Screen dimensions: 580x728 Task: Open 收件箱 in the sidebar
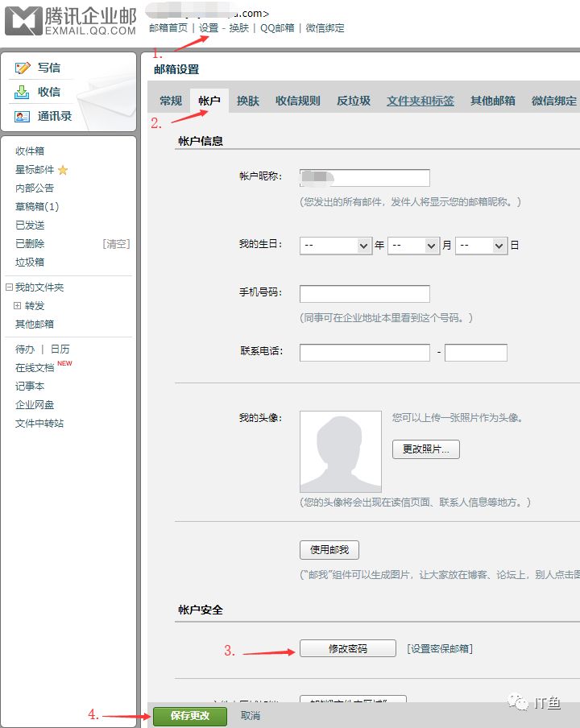(30, 151)
